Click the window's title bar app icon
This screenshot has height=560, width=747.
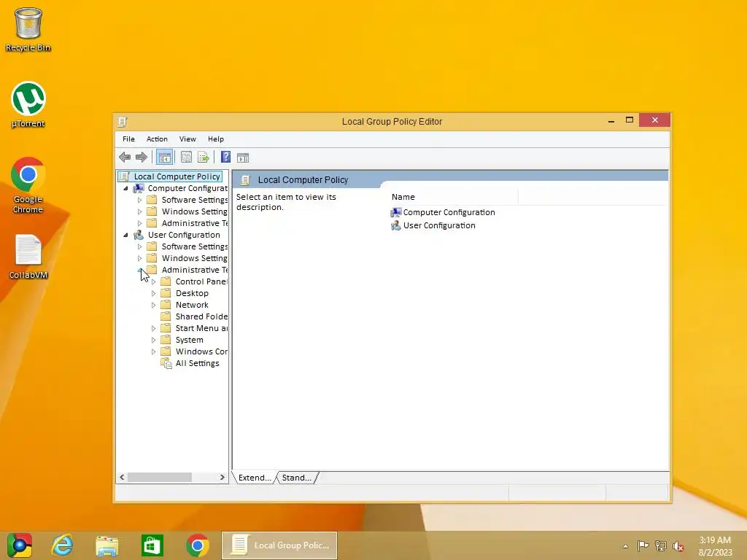(123, 122)
